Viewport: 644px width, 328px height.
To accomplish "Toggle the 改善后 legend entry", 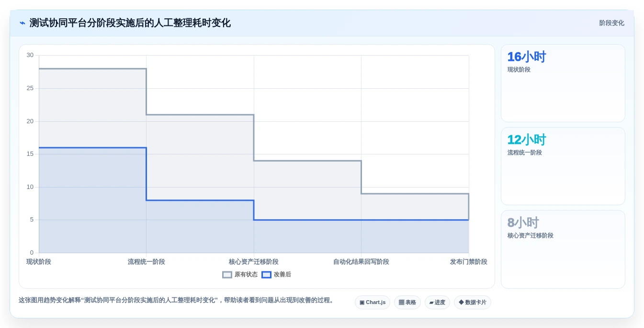I will (276, 275).
